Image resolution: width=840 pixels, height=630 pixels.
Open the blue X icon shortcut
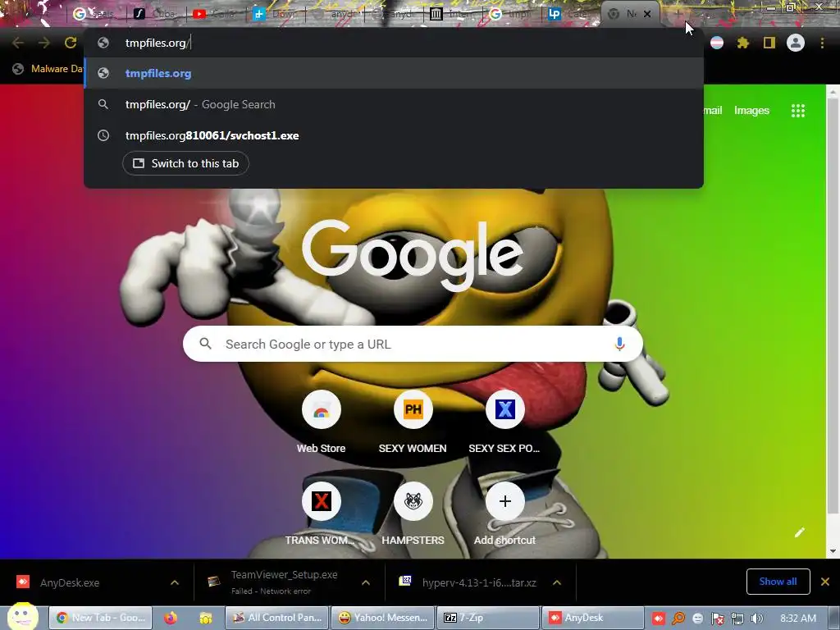coord(504,410)
